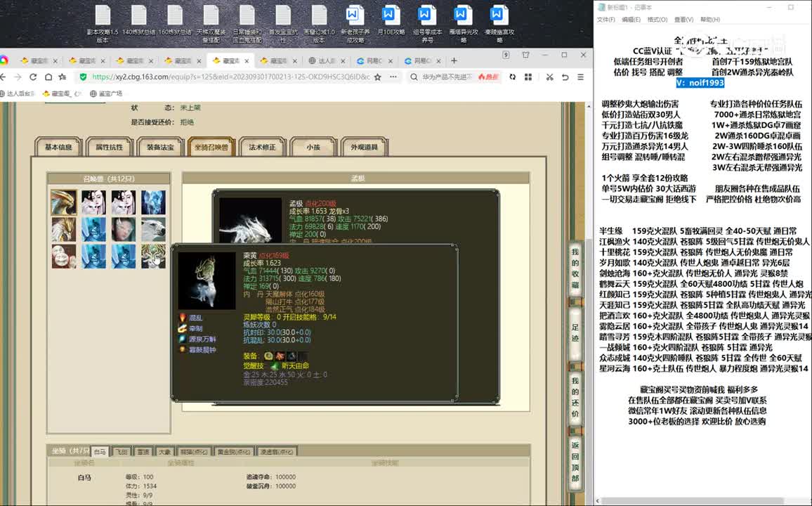Screen dimensions: 812x506
Task: Open the 法术修正 tab
Action: click(262, 147)
